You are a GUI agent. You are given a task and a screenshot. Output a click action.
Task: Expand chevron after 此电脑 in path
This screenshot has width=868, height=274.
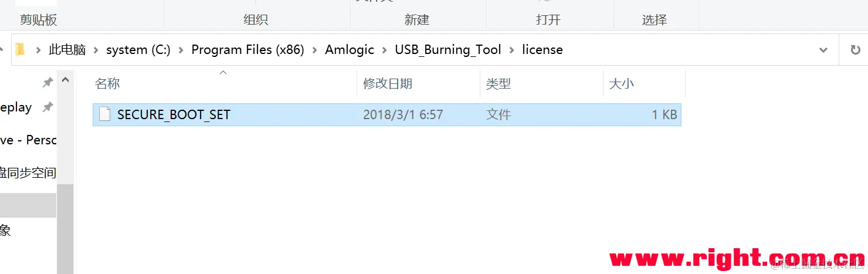96,50
